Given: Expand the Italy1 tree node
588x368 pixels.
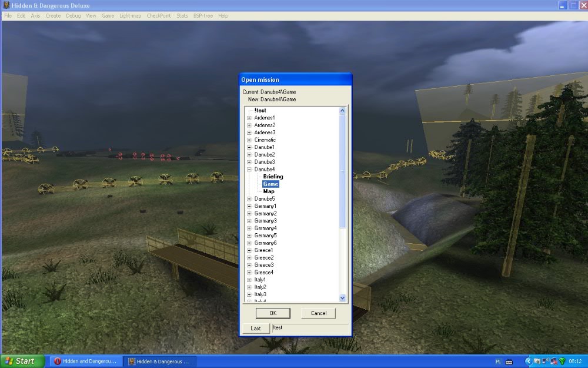Looking at the screenshot, I should tap(249, 280).
